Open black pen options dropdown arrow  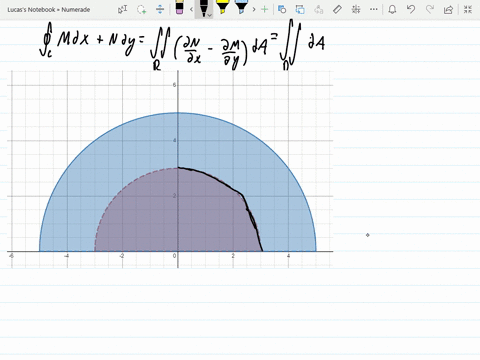tap(209, 15)
